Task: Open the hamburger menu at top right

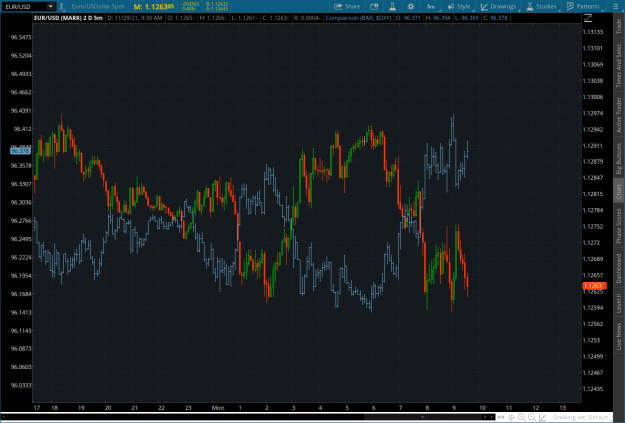Action: pyautogui.click(x=615, y=6)
